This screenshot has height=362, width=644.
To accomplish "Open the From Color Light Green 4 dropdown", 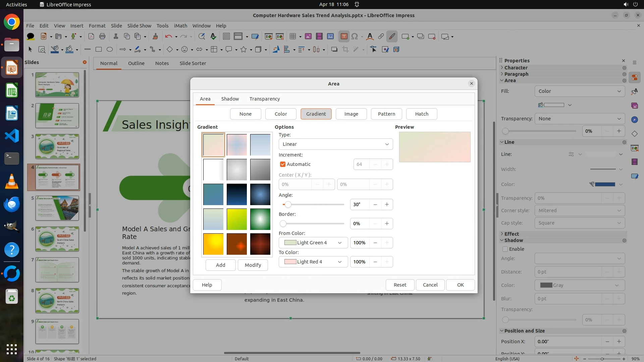I will click(x=313, y=243).
